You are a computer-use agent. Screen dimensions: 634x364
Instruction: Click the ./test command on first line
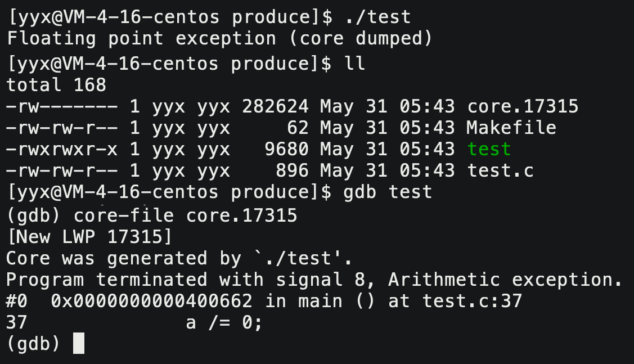pos(377,17)
